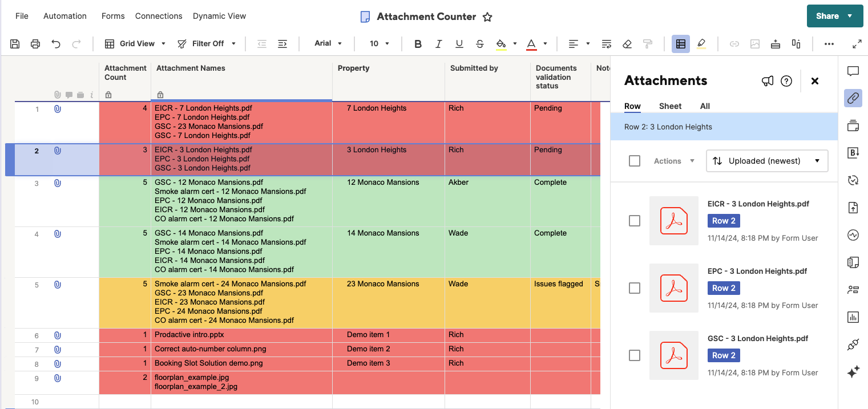Image resolution: width=868 pixels, height=409 pixels.
Task: Open the Connections plug icon in the sidebar
Action: [x=853, y=345]
